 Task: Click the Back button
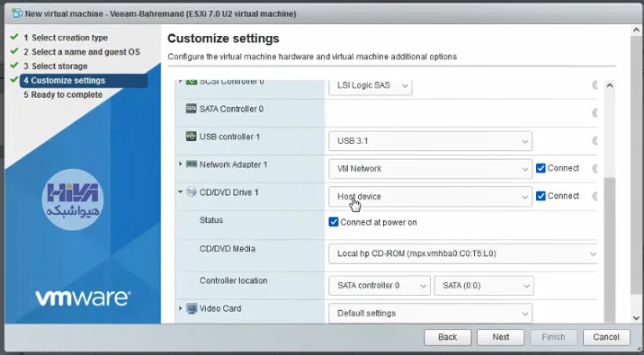pyautogui.click(x=447, y=337)
